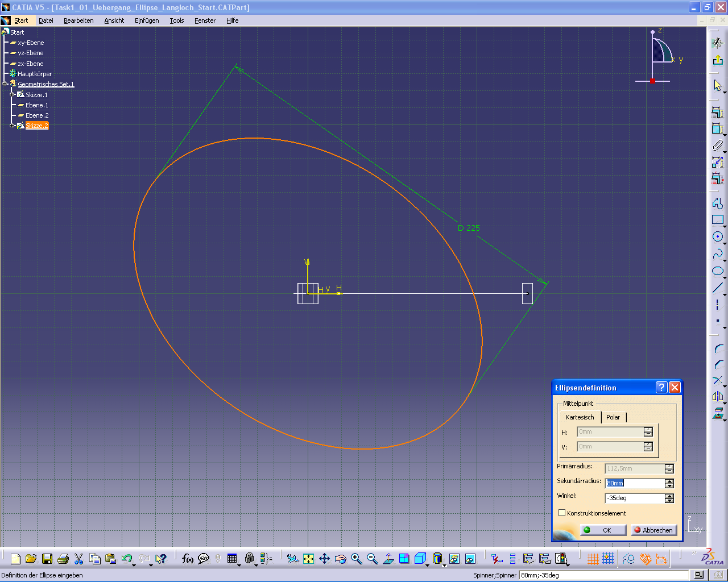728x582 pixels.
Task: Switch to the Polar tab
Action: tap(613, 417)
